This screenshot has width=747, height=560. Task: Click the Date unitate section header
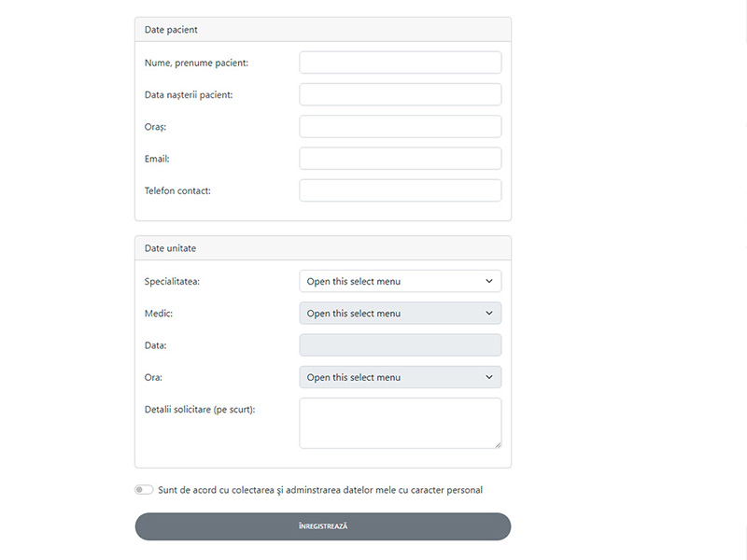click(323, 248)
